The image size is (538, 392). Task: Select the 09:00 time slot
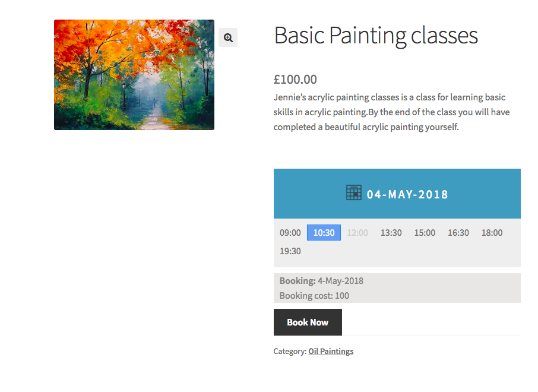coord(290,233)
